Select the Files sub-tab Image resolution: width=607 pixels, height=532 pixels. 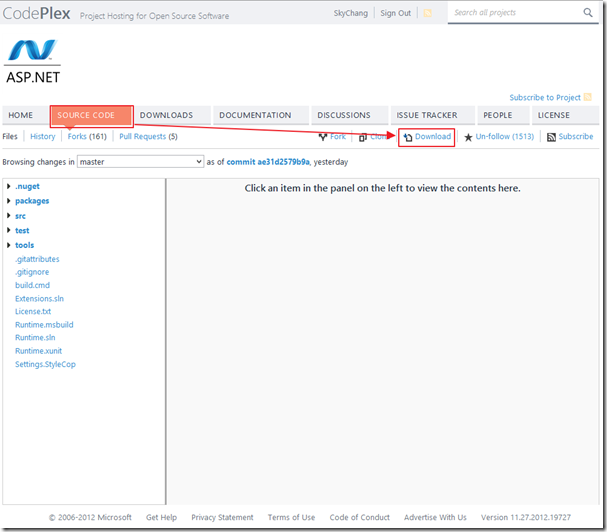[10, 136]
